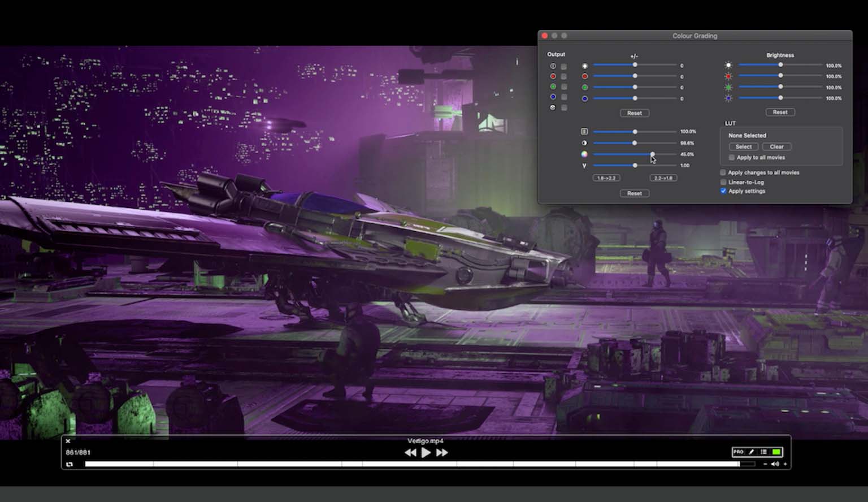Enable LUT Apply to all movies

[732, 158]
